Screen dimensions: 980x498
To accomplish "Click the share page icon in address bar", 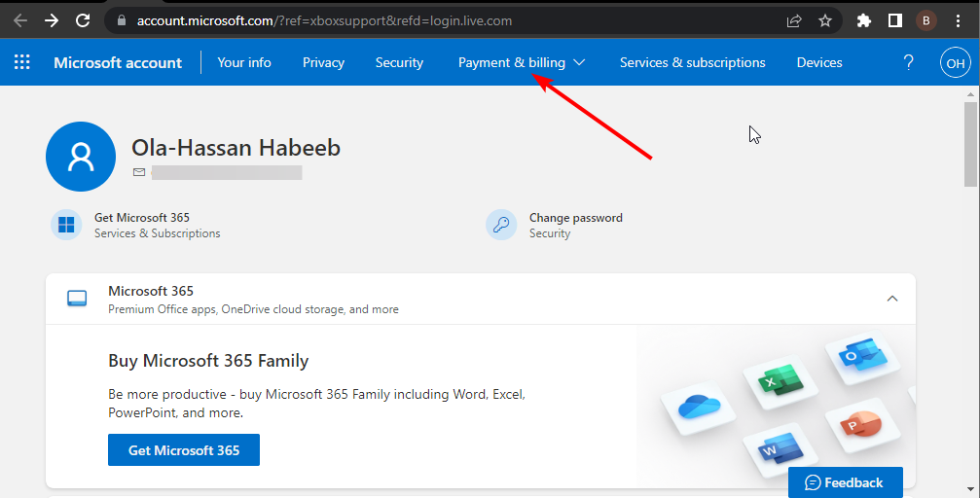I will (794, 20).
